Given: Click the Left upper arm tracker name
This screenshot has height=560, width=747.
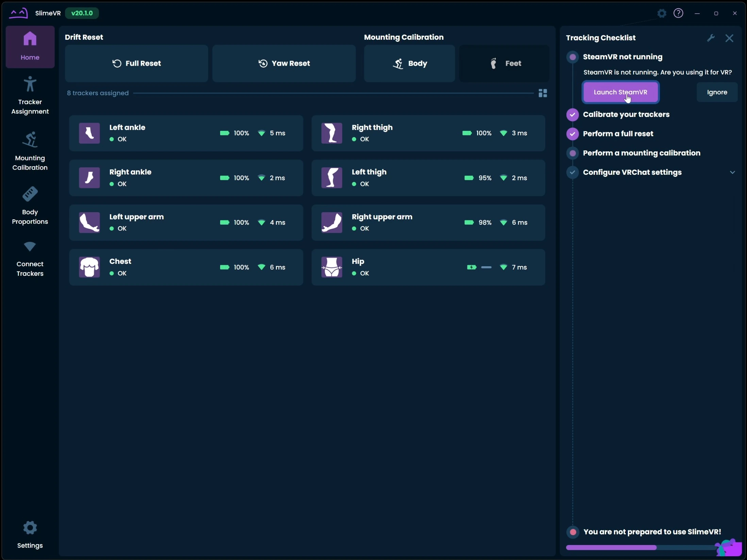Looking at the screenshot, I should 136,217.
